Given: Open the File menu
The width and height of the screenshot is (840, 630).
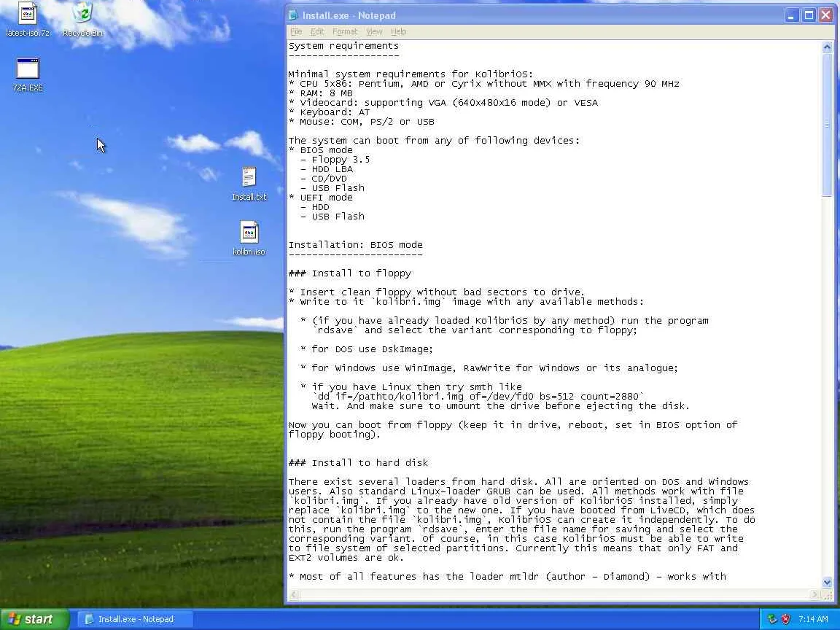Looking at the screenshot, I should pyautogui.click(x=296, y=31).
